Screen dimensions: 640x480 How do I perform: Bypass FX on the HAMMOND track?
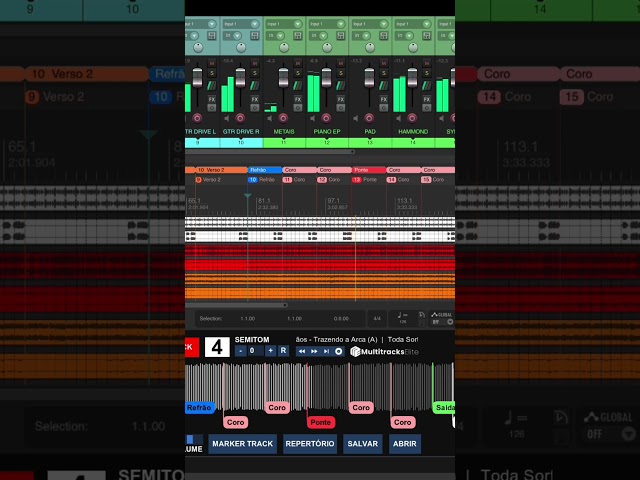point(427,108)
